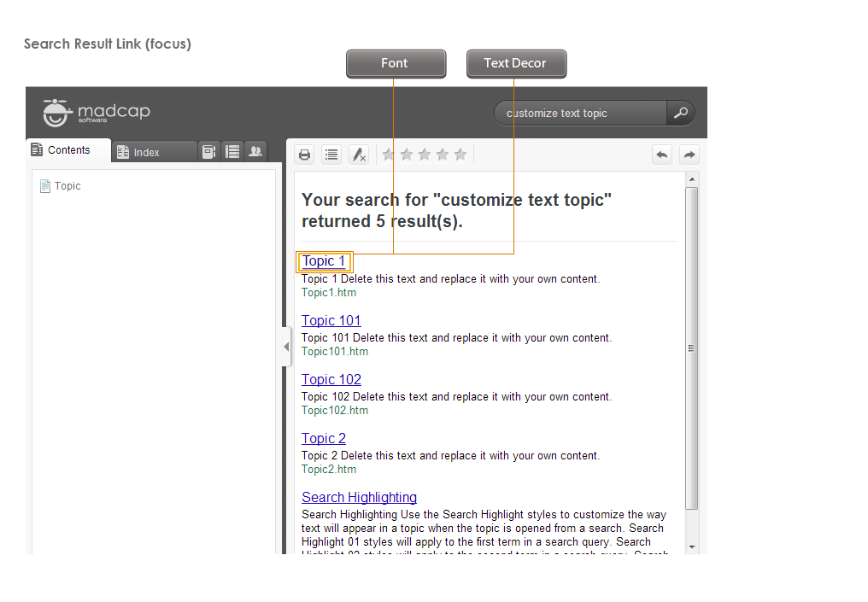Click the Topic101.htm path text
This screenshot has width=868, height=602.
335,351
